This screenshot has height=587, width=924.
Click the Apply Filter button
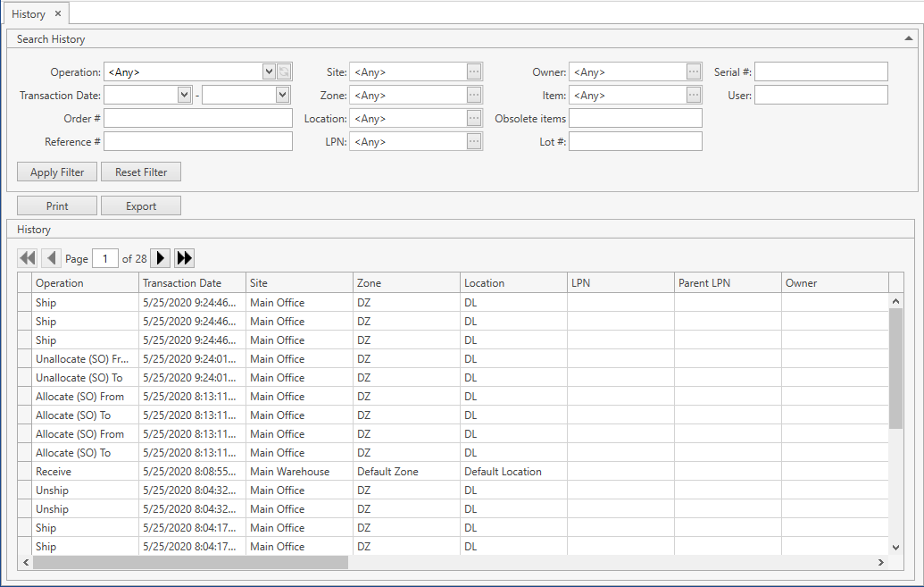57,172
